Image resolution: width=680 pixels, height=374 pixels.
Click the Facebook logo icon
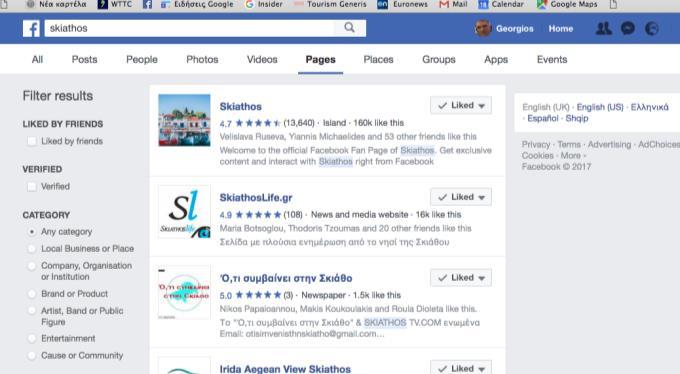pyautogui.click(x=31, y=29)
